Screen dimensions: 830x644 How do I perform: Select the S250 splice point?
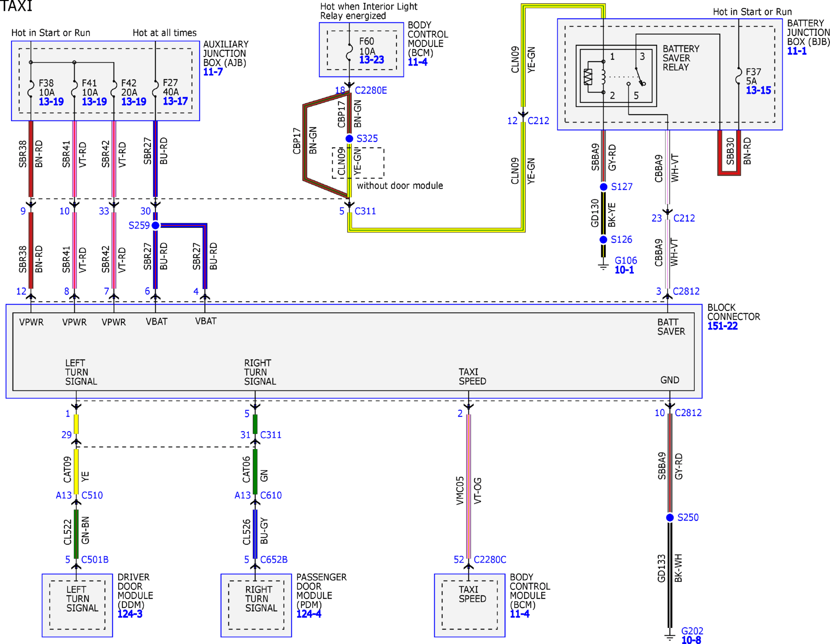(x=670, y=517)
